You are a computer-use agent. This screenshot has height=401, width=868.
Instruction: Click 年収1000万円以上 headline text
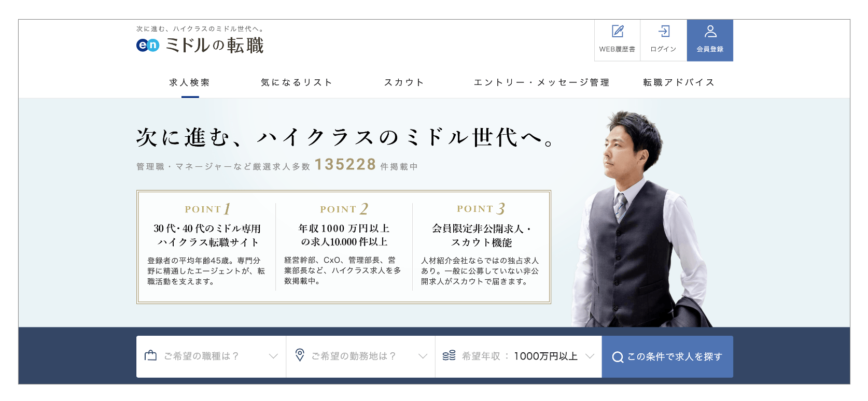click(x=344, y=228)
